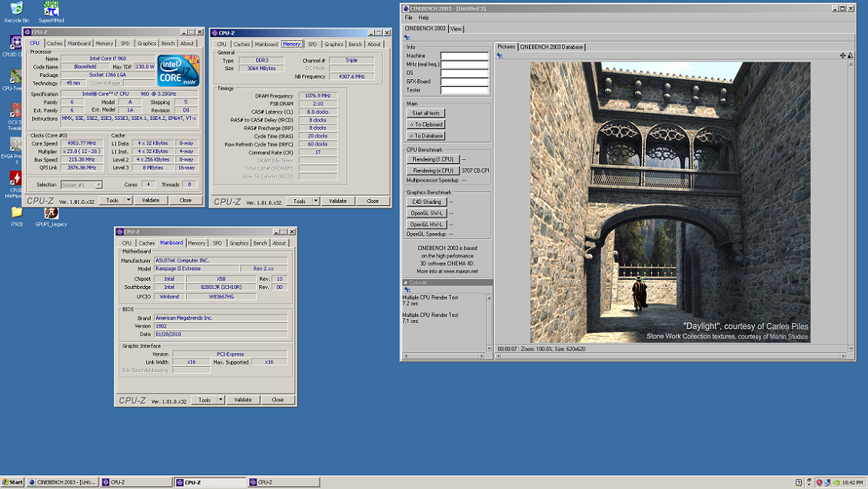Click the Windows Start button
The height and width of the screenshot is (489, 868).
13,482
